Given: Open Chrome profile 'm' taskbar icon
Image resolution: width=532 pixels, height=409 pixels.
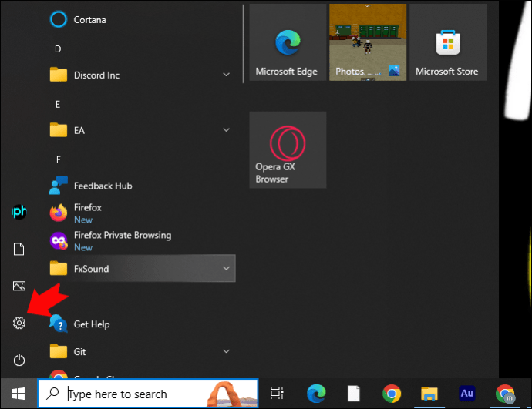Looking at the screenshot, I should click(505, 394).
